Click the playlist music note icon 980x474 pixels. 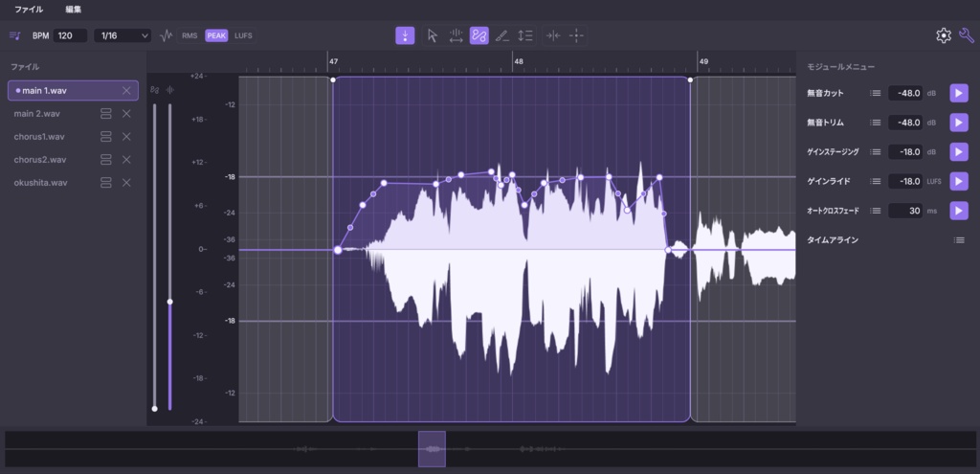pos(15,35)
